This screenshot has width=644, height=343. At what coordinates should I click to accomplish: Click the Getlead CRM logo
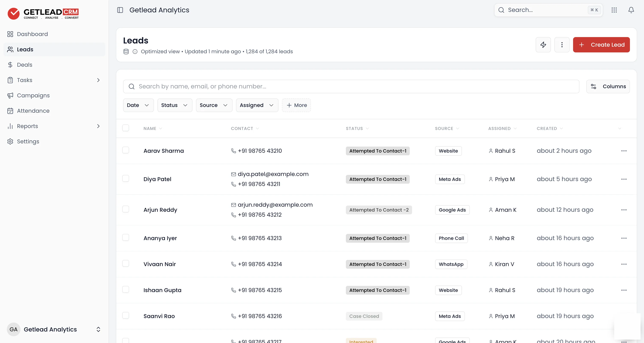coord(43,13)
